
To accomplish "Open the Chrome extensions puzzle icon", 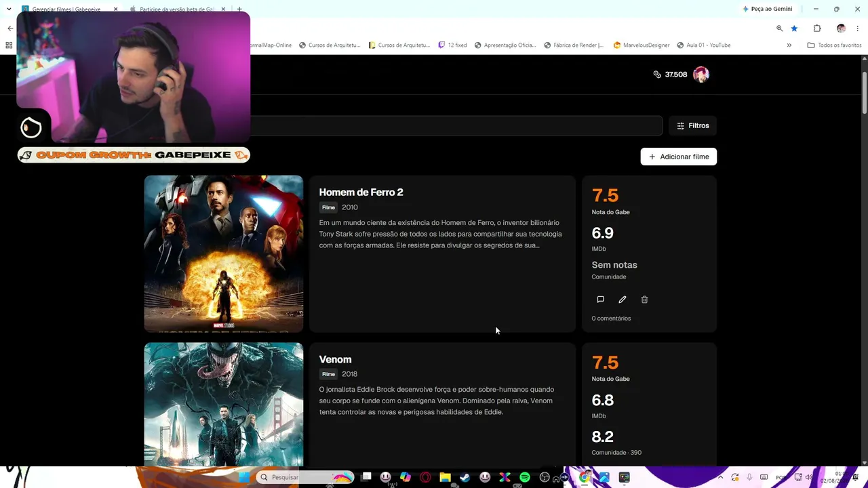I will tap(817, 28).
